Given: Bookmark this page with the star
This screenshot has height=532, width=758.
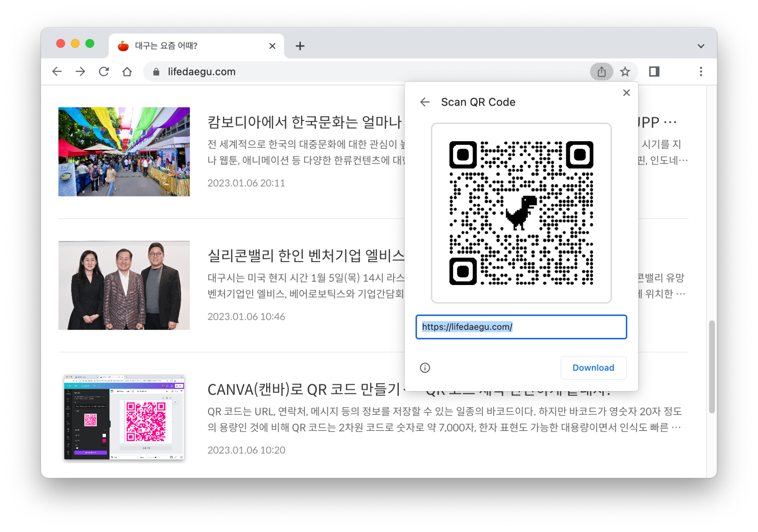Looking at the screenshot, I should [625, 71].
